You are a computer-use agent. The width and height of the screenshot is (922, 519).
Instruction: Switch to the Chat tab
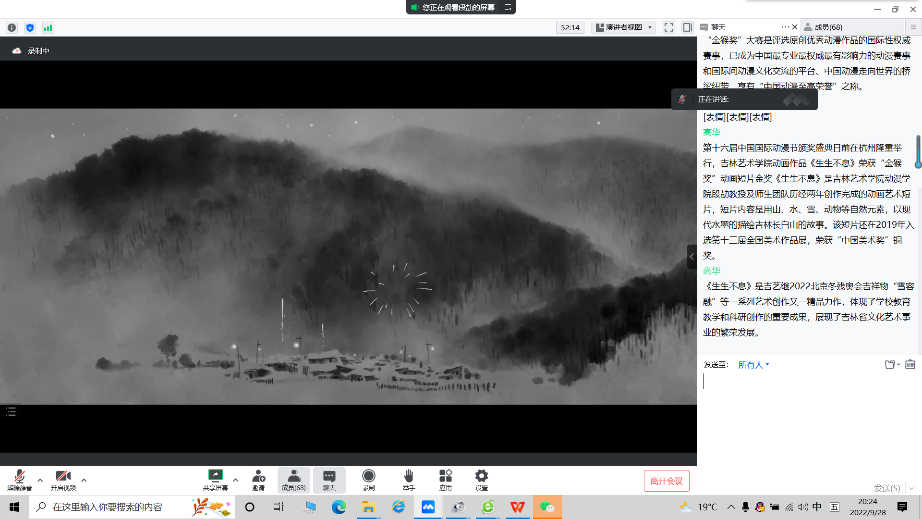pos(719,27)
